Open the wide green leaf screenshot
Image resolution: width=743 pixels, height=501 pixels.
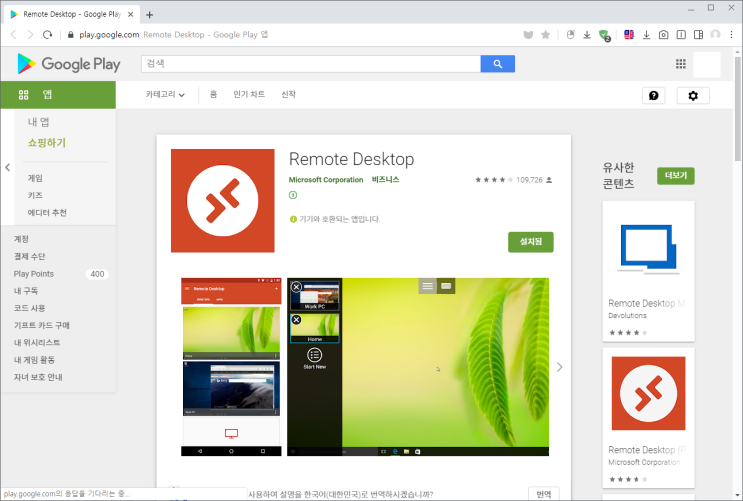pyautogui.click(x=418, y=367)
